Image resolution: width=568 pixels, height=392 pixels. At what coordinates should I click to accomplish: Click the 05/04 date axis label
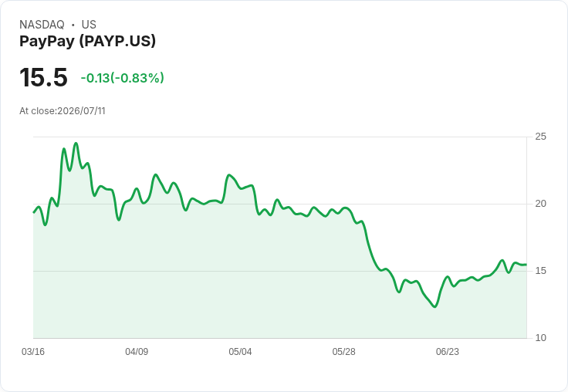240,351
